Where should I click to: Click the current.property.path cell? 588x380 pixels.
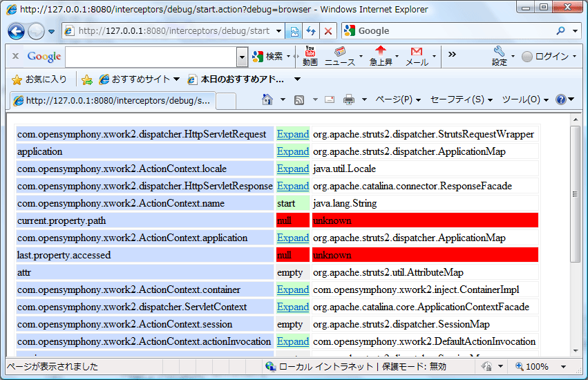click(145, 220)
